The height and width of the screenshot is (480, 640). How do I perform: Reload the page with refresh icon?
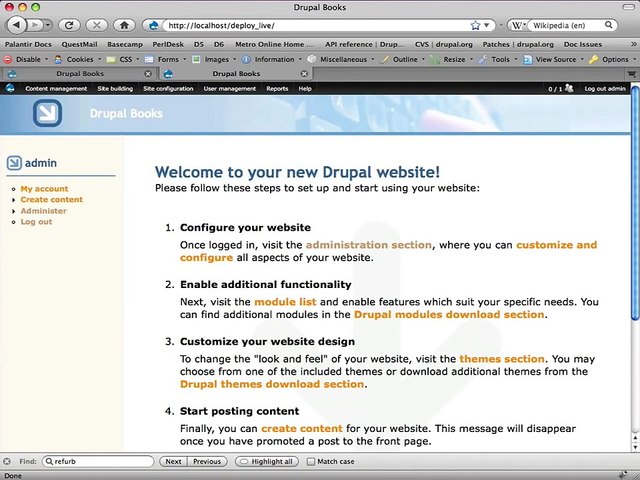(69, 25)
